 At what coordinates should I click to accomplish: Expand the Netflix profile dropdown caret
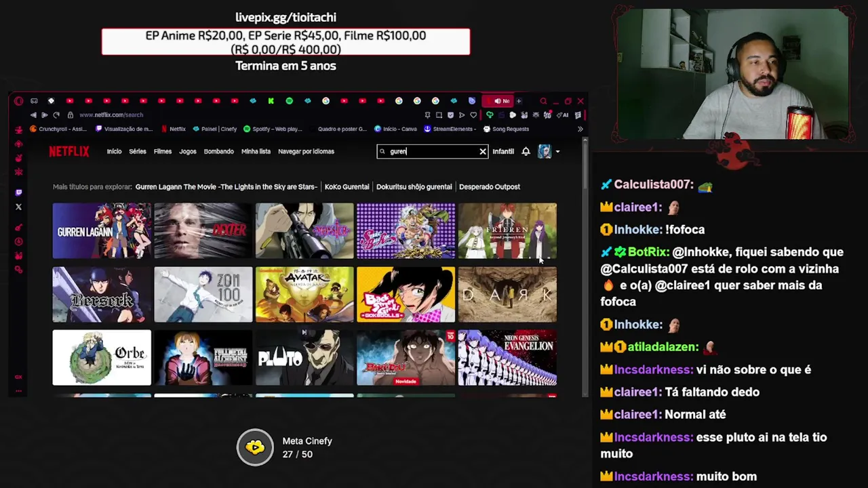tap(557, 152)
